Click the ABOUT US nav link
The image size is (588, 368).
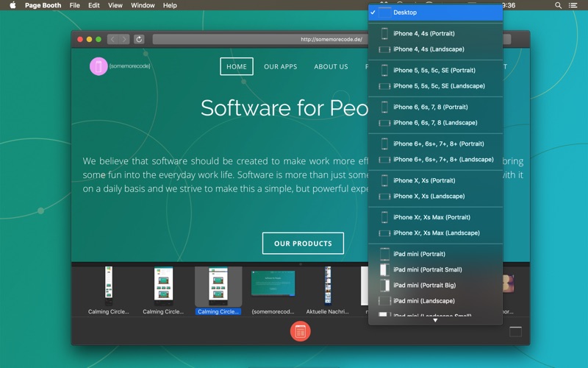click(331, 66)
